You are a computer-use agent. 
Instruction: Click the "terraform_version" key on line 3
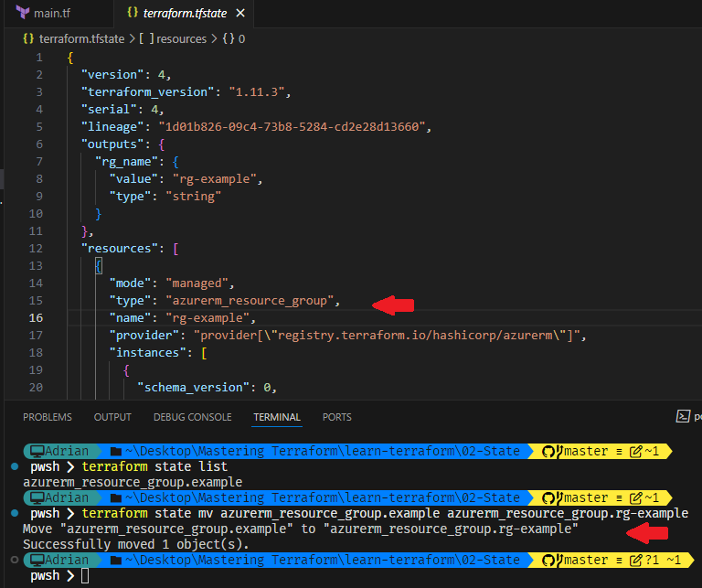point(148,91)
